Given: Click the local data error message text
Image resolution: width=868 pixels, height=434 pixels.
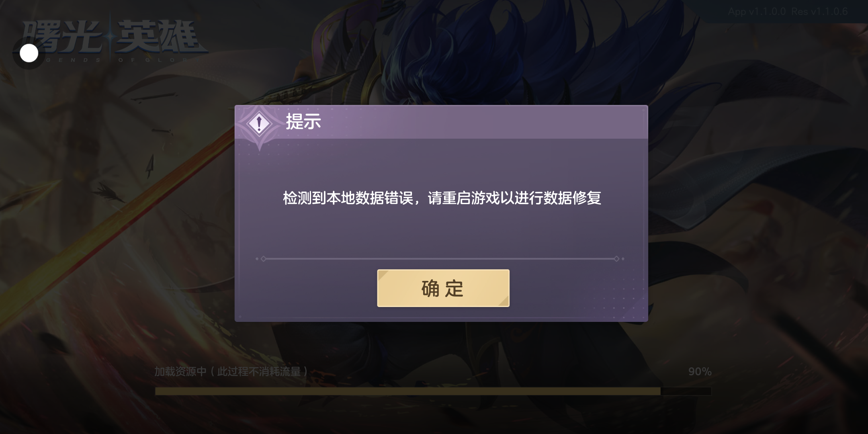Looking at the screenshot, I should (442, 198).
